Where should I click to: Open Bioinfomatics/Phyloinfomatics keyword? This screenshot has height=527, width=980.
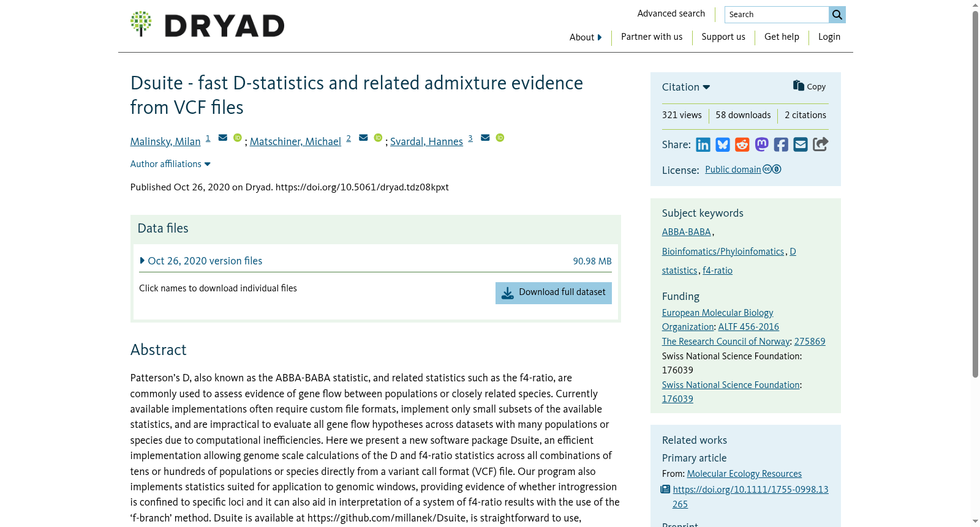pyautogui.click(x=723, y=252)
